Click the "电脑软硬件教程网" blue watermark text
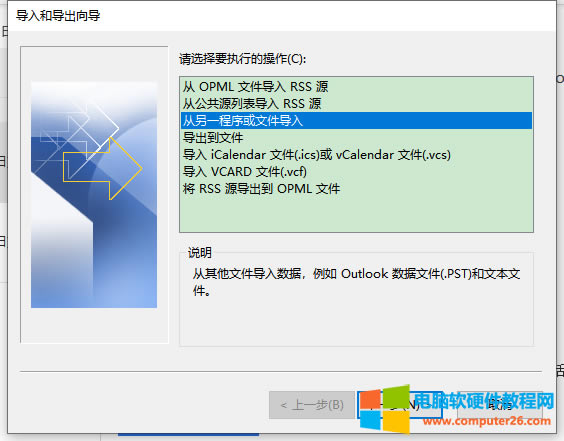Screen dimensions: 564x441 (484, 401)
